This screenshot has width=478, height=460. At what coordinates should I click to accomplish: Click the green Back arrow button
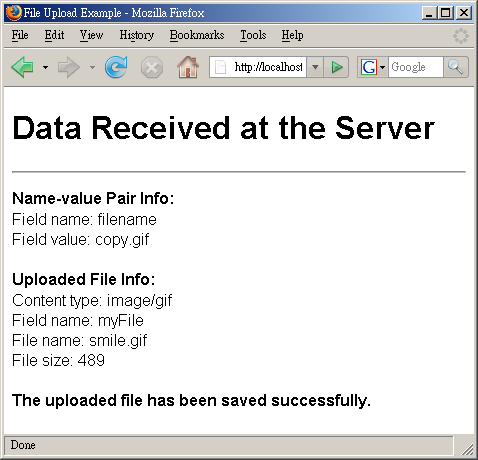tap(23, 67)
